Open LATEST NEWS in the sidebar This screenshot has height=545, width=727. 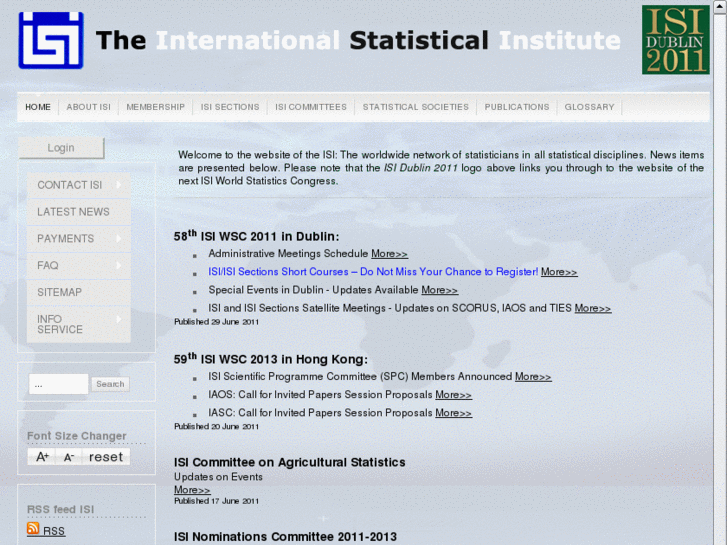coord(78,212)
